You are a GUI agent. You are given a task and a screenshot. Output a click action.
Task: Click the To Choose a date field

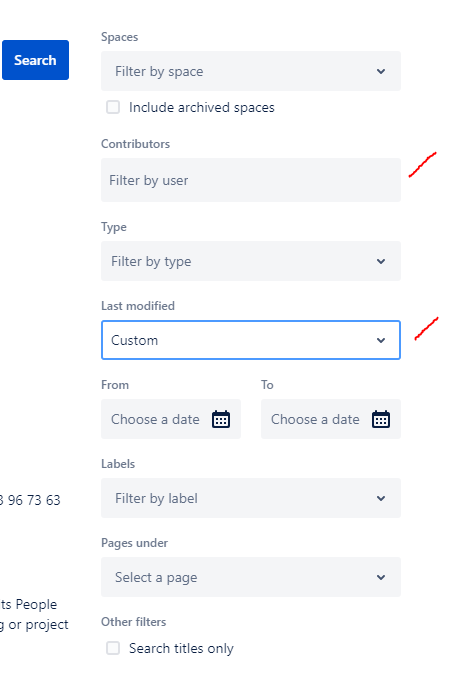point(331,419)
